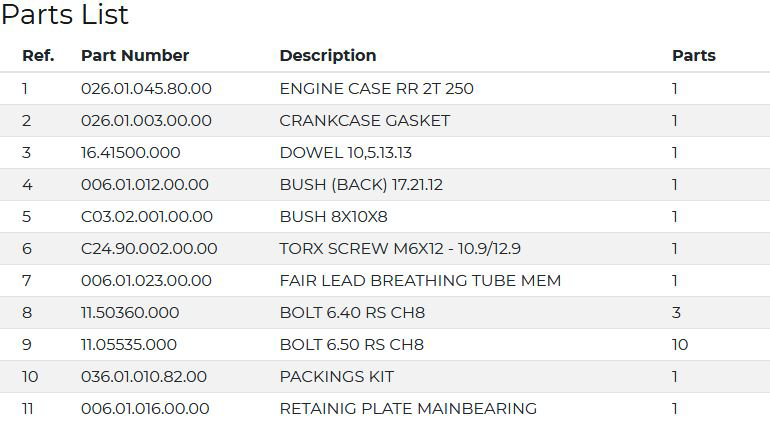Select the CRANKCASE GASKET description
The image size is (770, 427).
click(364, 120)
